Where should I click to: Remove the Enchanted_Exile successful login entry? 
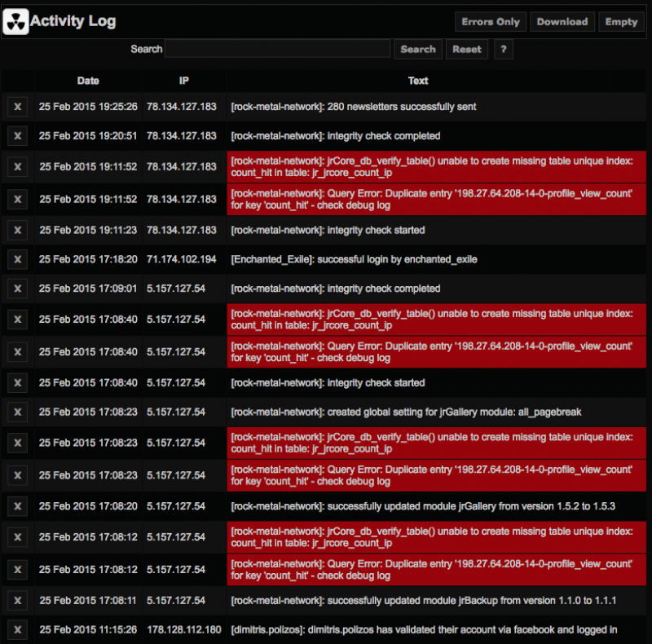pos(17,259)
